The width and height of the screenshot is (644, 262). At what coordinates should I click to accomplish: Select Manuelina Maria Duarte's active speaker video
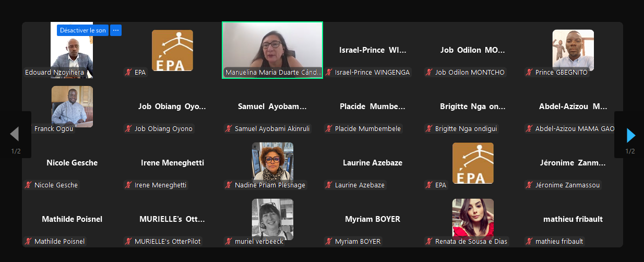click(272, 50)
